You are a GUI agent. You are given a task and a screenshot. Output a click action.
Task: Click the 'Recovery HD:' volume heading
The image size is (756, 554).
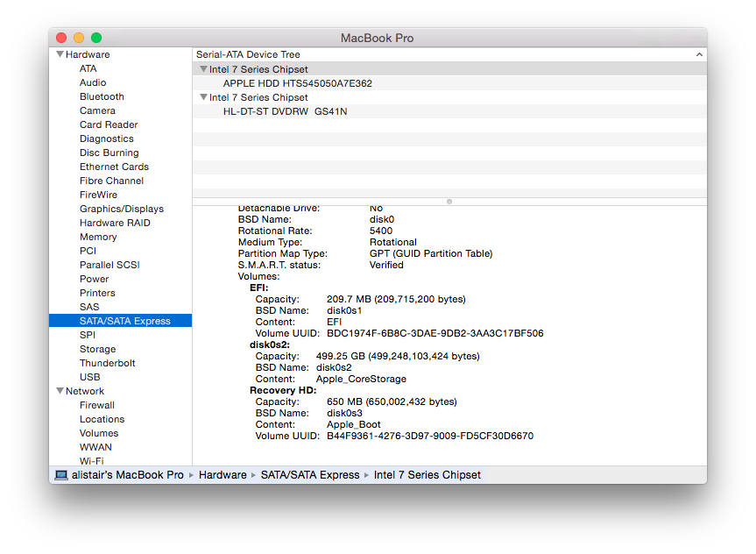[x=283, y=390]
